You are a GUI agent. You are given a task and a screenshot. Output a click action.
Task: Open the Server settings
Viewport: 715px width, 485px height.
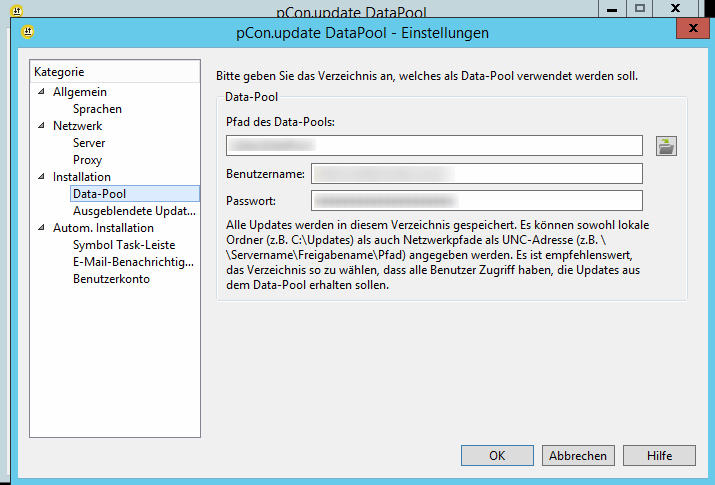[x=89, y=143]
